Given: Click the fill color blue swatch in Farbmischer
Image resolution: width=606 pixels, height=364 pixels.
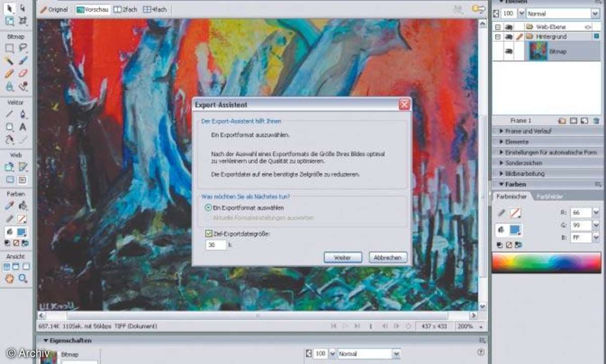Looking at the screenshot, I should click(x=515, y=230).
